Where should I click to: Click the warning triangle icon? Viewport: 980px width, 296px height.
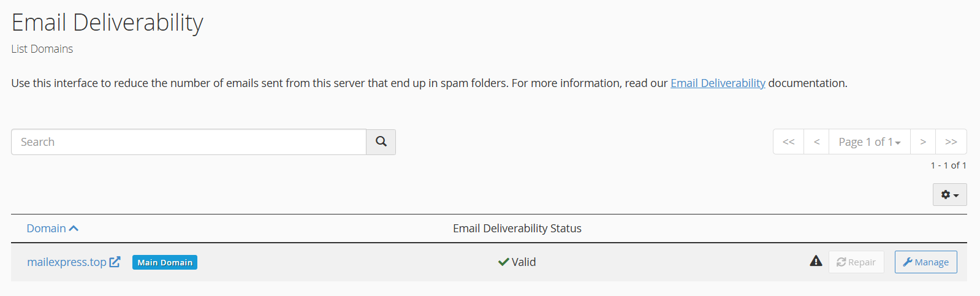coord(816,261)
